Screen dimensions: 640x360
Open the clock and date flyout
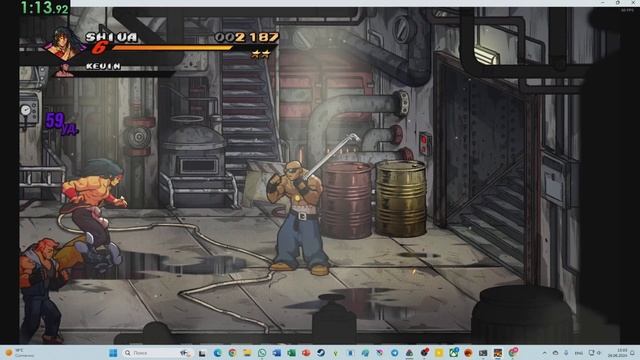point(618,353)
